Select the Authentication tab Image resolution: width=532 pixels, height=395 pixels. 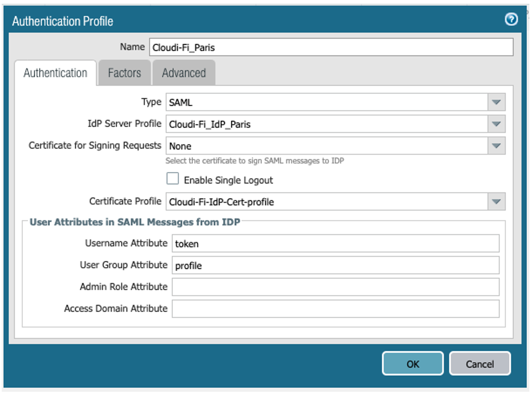(56, 72)
